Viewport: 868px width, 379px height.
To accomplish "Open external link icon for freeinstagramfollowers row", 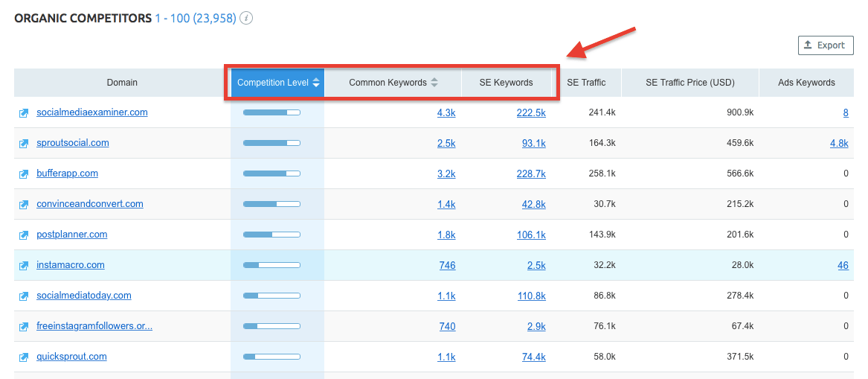I will tap(24, 326).
